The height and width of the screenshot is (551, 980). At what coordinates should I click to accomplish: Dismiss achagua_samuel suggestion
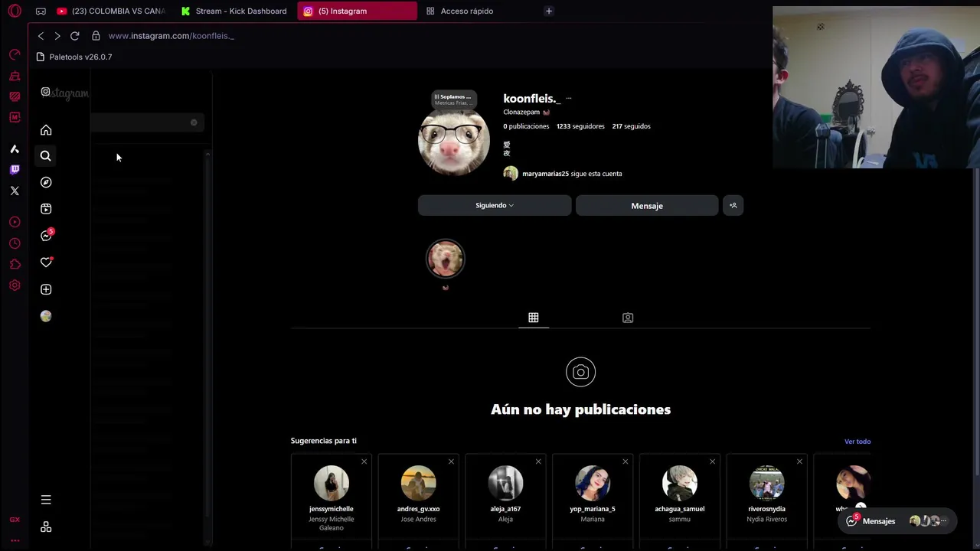point(712,461)
